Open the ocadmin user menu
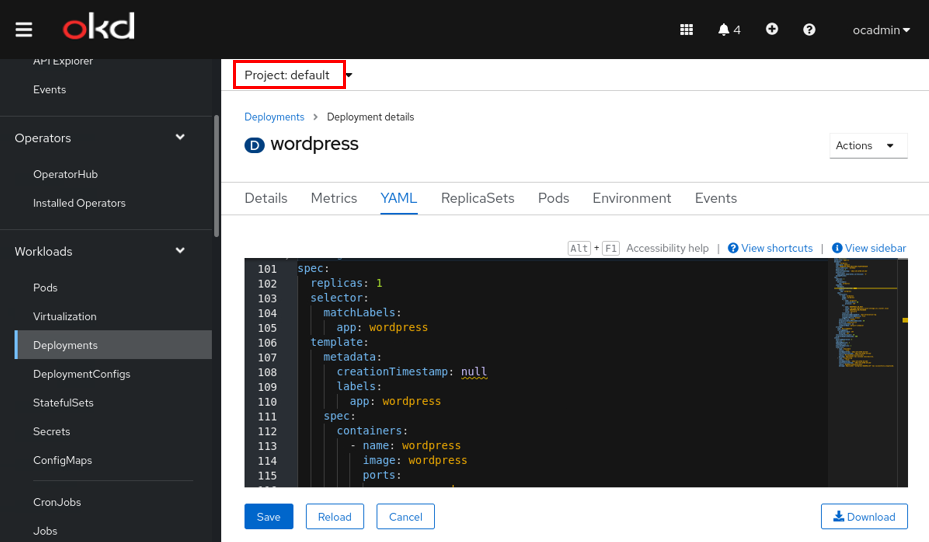Screen dimensions: 929x542 point(881,30)
